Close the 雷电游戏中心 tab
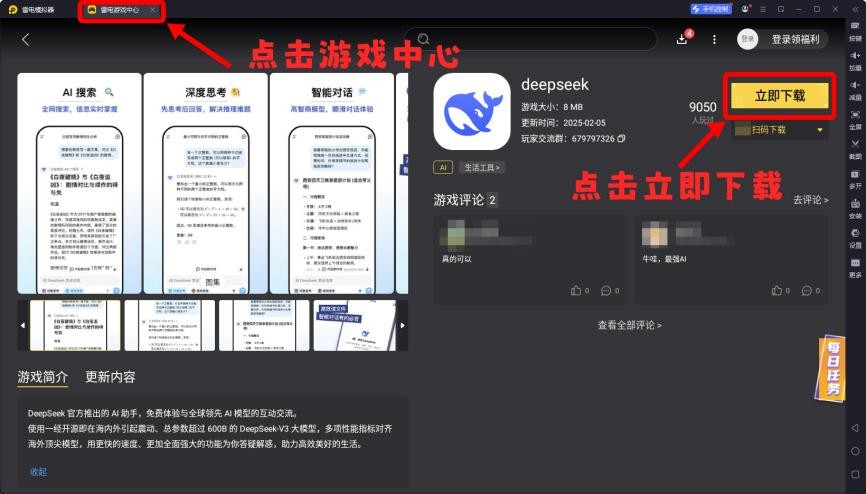 (x=153, y=10)
